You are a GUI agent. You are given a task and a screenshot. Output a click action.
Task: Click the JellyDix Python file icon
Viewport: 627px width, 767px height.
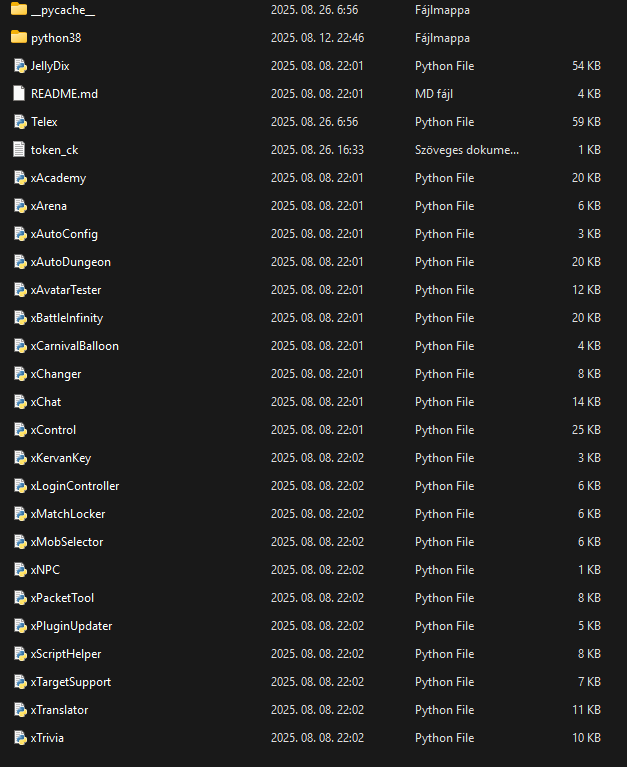(18, 66)
